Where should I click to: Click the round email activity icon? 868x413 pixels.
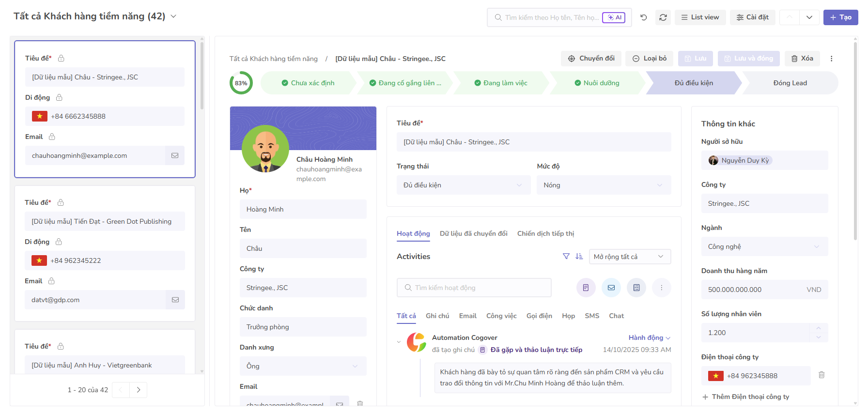(x=611, y=288)
